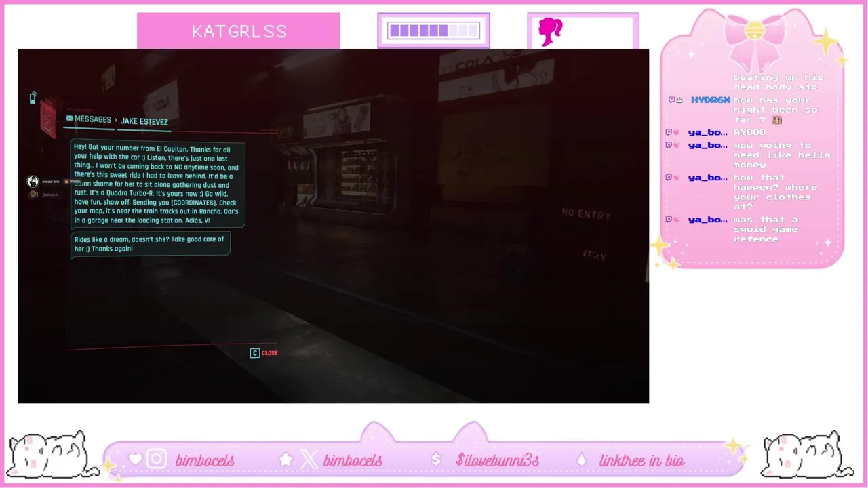Image resolution: width=868 pixels, height=488 pixels.
Task: Click the star icon before X logo
Action: tap(285, 460)
